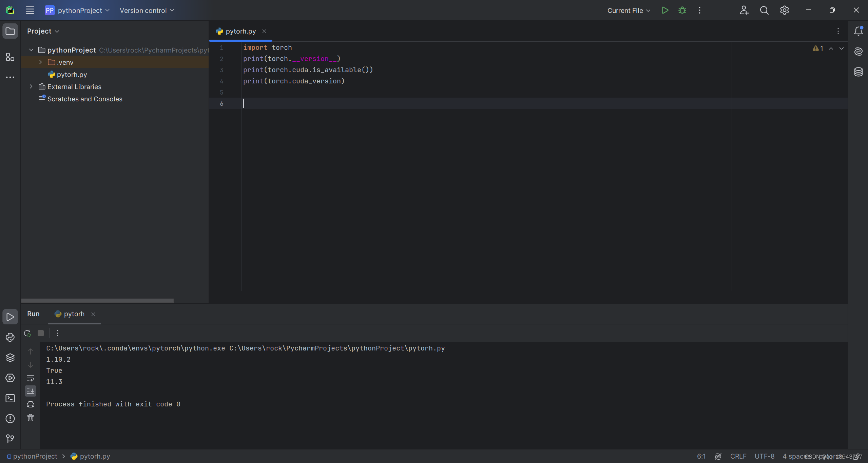Viewport: 868px width, 463px height.
Task: Change UTF-8 file encoding
Action: click(765, 456)
